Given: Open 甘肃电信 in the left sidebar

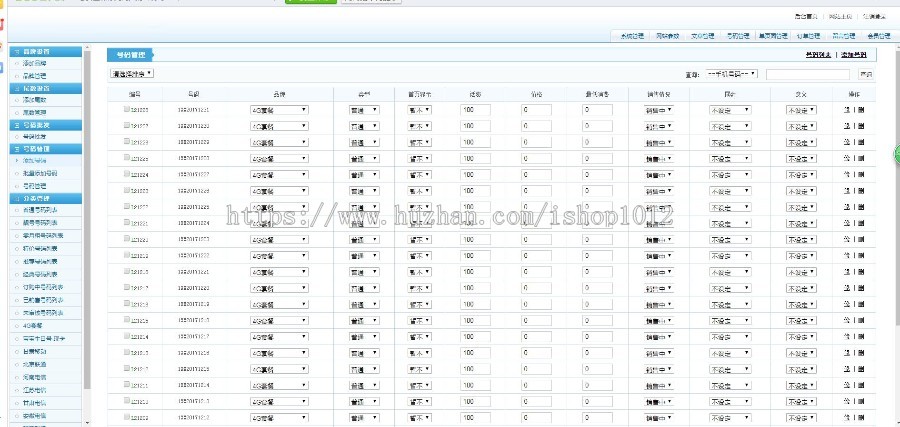Looking at the screenshot, I should [x=34, y=403].
